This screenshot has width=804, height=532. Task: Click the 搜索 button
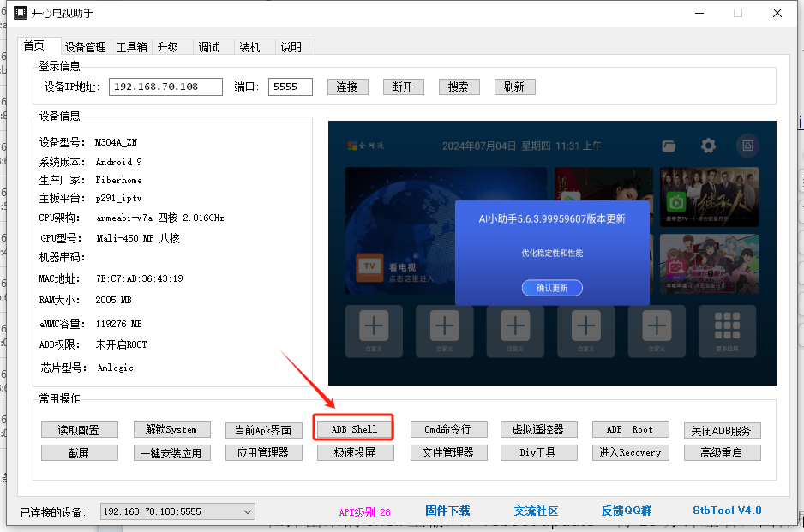459,87
